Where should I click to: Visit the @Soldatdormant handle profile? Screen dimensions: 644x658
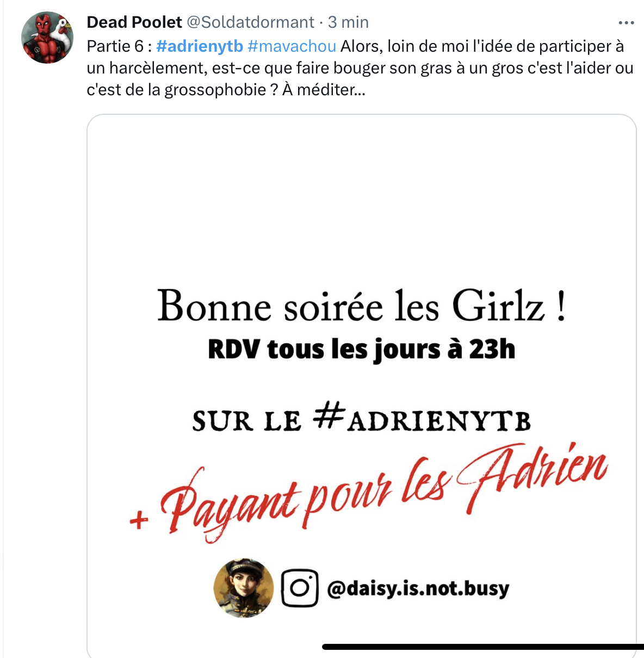tap(251, 22)
